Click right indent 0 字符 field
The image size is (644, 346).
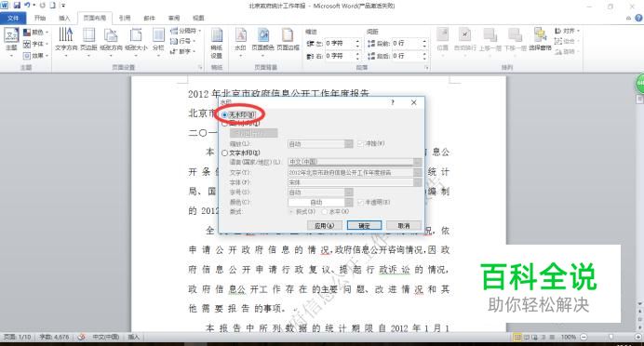point(340,56)
